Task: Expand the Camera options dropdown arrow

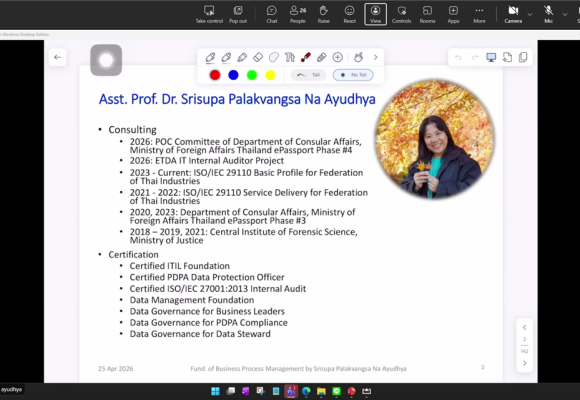Action: pos(529,14)
